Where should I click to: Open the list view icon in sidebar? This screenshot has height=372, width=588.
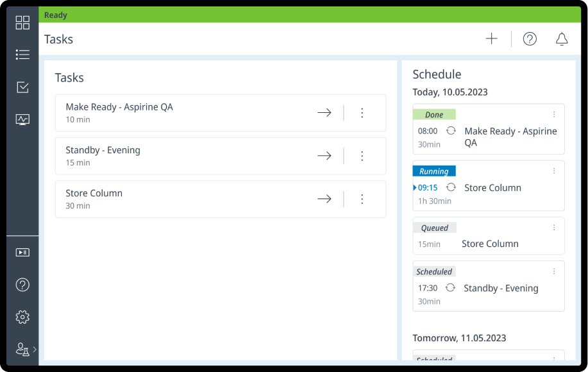[22, 55]
